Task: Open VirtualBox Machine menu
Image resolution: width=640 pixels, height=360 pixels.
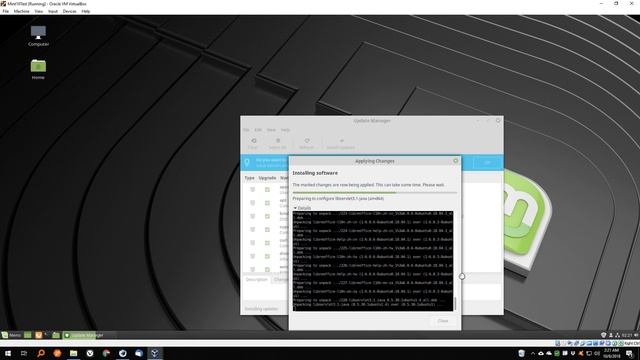Action: coord(21,11)
